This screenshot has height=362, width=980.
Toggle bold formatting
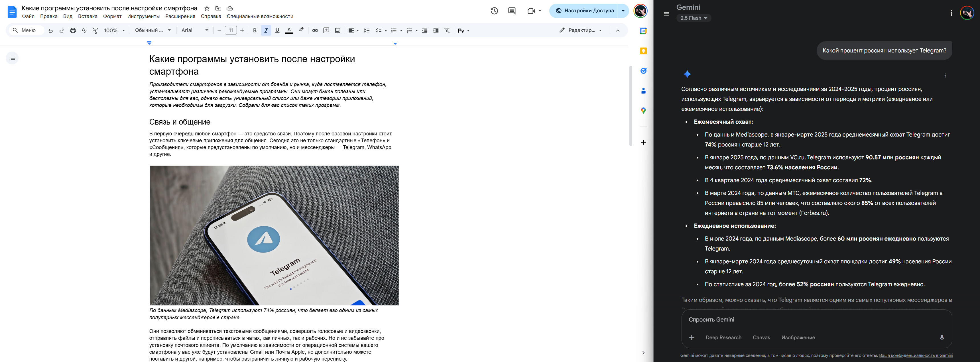[x=255, y=30]
